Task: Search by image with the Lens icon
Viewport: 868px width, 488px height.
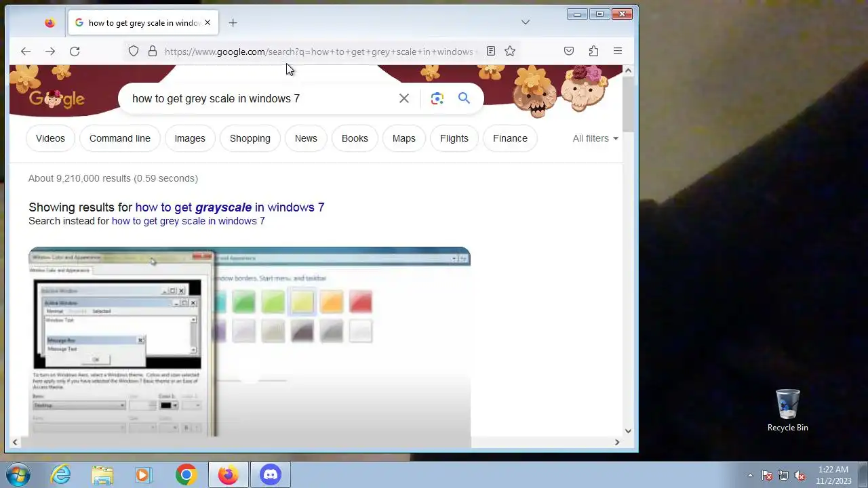Action: 437,98
